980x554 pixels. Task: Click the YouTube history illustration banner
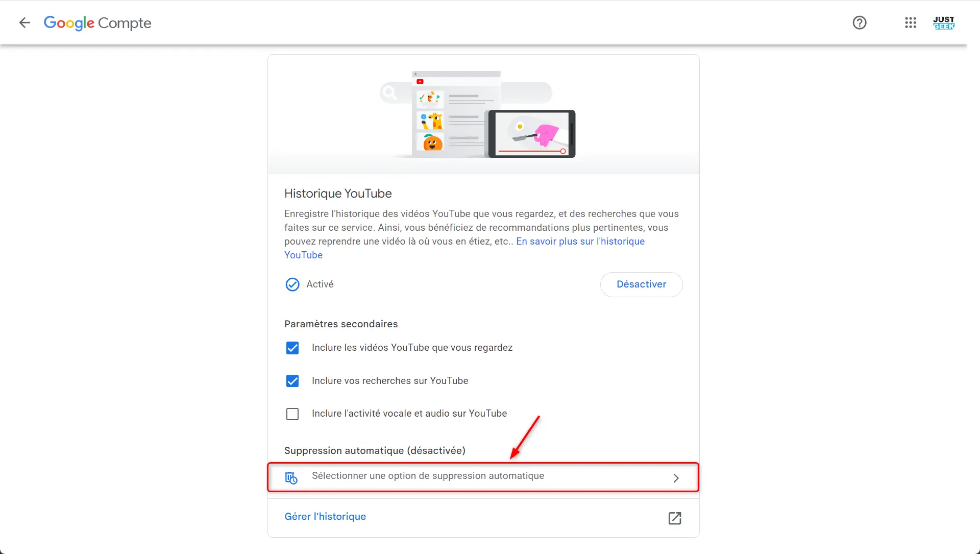(x=483, y=114)
